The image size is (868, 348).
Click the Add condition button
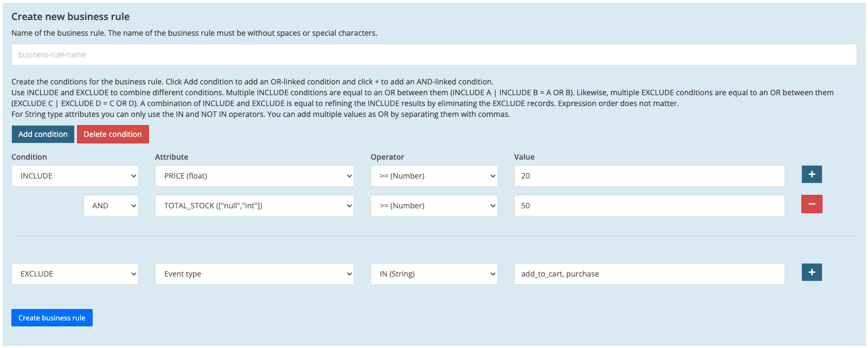43,134
